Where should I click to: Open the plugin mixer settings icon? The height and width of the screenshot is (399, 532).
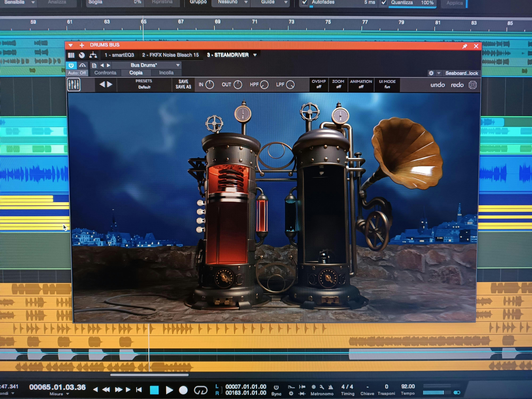coord(74,85)
